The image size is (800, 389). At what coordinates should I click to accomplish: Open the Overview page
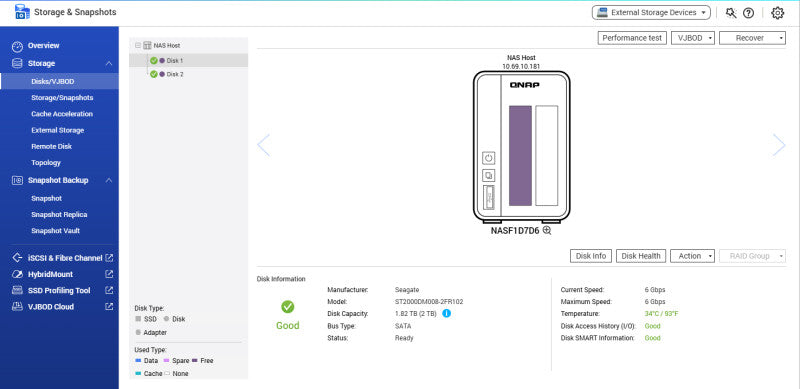tap(43, 46)
